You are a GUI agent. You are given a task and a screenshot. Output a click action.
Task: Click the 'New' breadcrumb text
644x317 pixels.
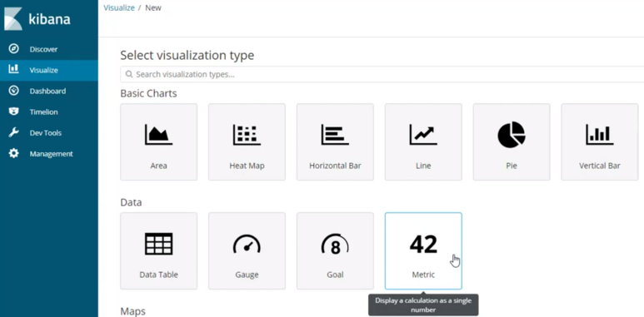point(153,7)
